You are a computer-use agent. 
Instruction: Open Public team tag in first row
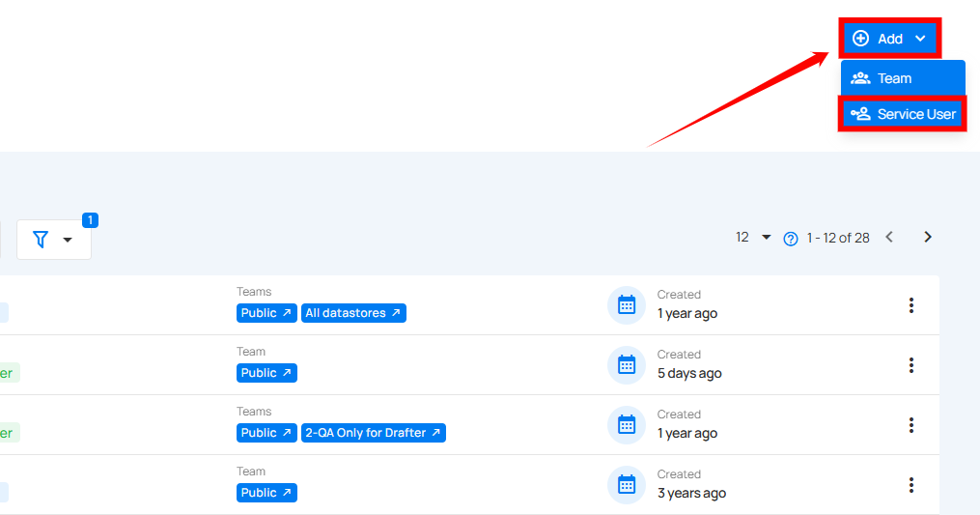tap(266, 313)
